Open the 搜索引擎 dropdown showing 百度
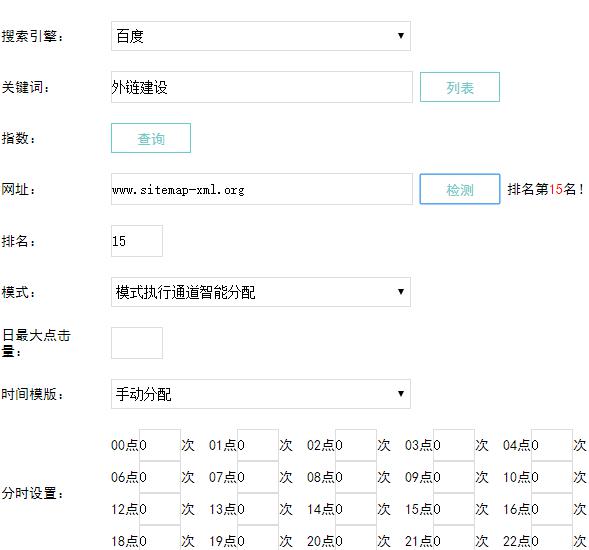589x550 pixels. 261,36
